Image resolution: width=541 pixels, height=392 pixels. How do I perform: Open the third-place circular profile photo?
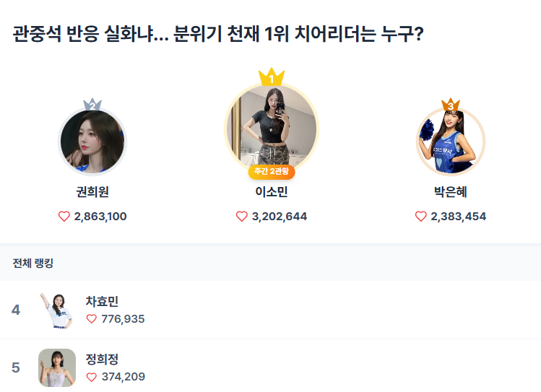(x=451, y=141)
